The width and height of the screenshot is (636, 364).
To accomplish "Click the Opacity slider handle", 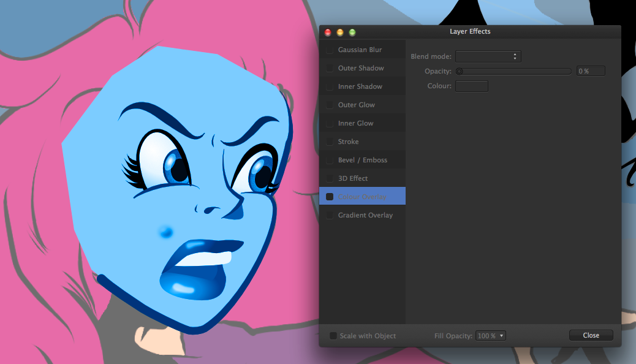I will pyautogui.click(x=459, y=72).
